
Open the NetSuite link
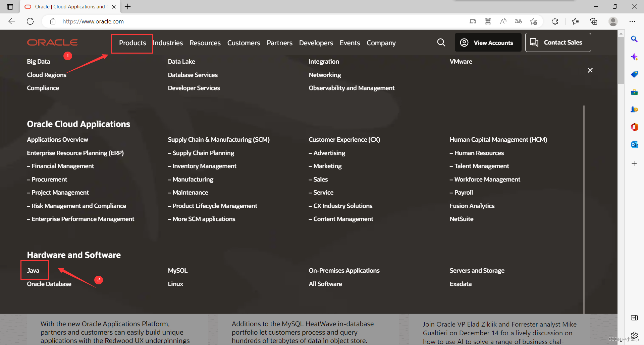point(462,219)
